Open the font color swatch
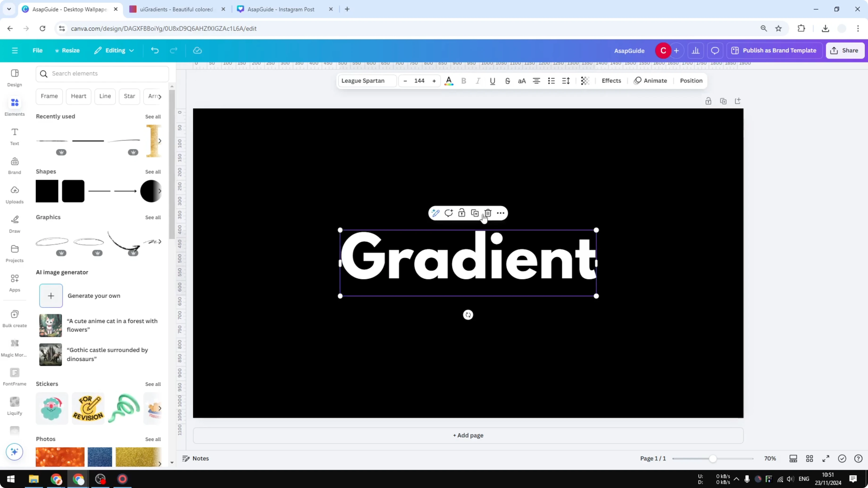 click(x=449, y=81)
